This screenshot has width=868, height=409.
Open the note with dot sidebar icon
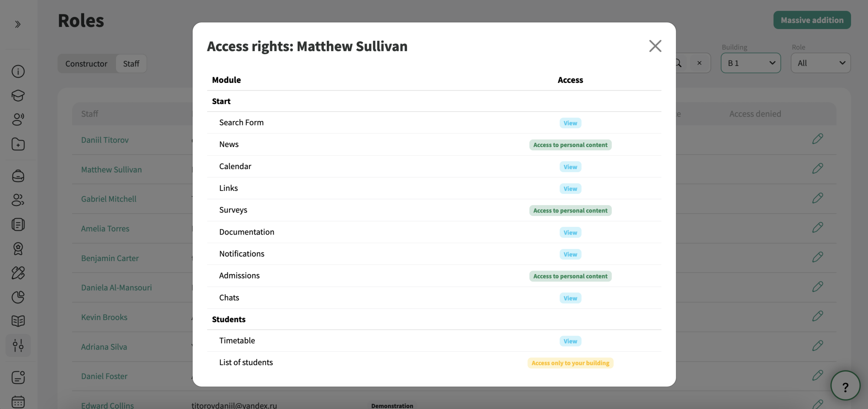[18, 377]
